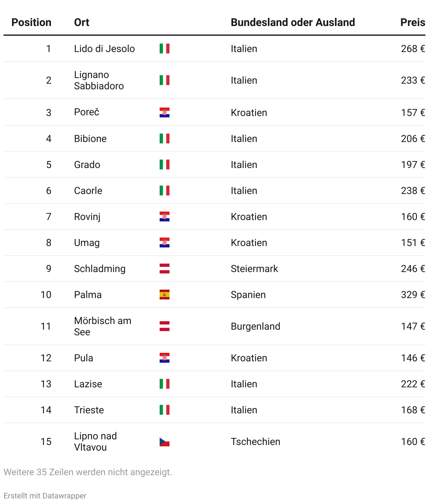Sort table by Ort column header
The height and width of the screenshot is (504, 429).
click(x=82, y=22)
